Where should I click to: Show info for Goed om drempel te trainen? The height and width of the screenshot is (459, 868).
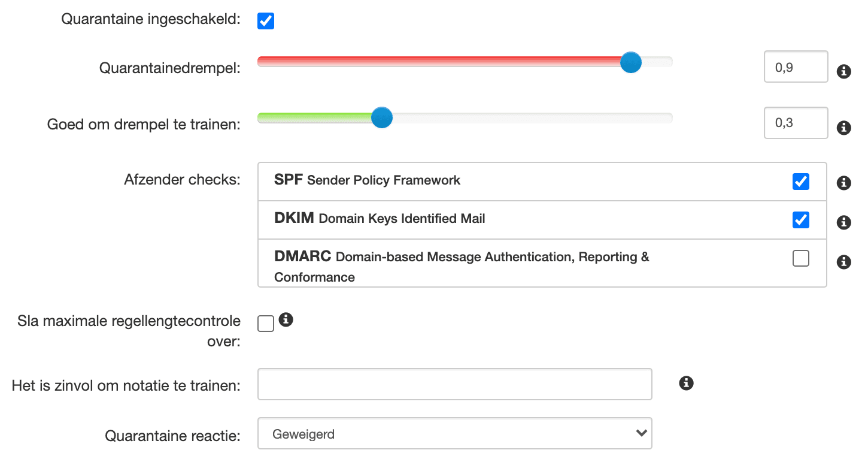(x=843, y=128)
